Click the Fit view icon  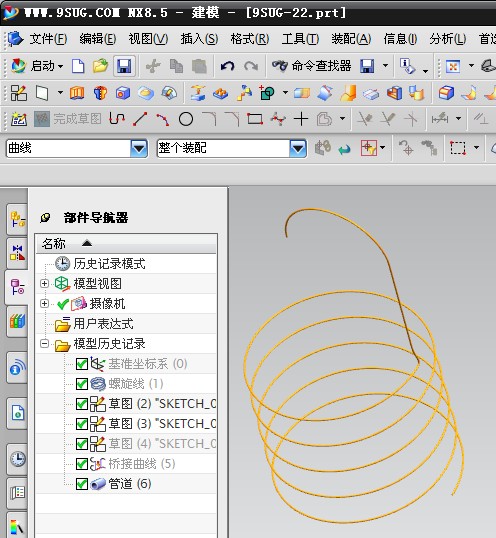[x=453, y=66]
